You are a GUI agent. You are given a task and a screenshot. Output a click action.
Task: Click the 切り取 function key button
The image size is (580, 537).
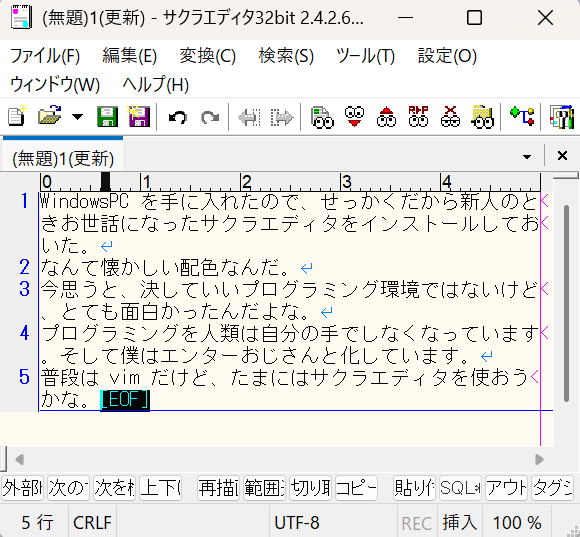pos(310,488)
